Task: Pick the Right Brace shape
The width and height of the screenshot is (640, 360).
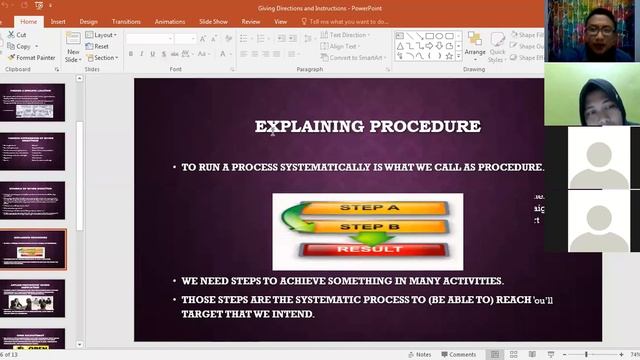Action: [x=439, y=56]
